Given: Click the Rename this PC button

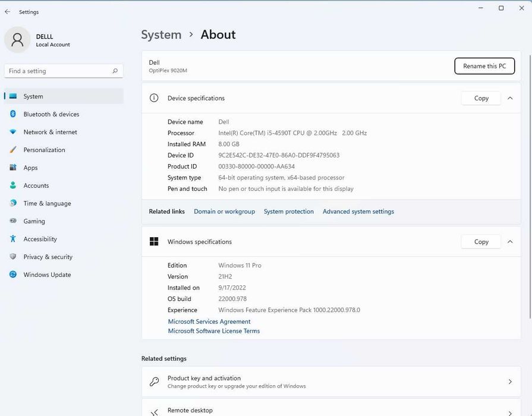Looking at the screenshot, I should [484, 66].
